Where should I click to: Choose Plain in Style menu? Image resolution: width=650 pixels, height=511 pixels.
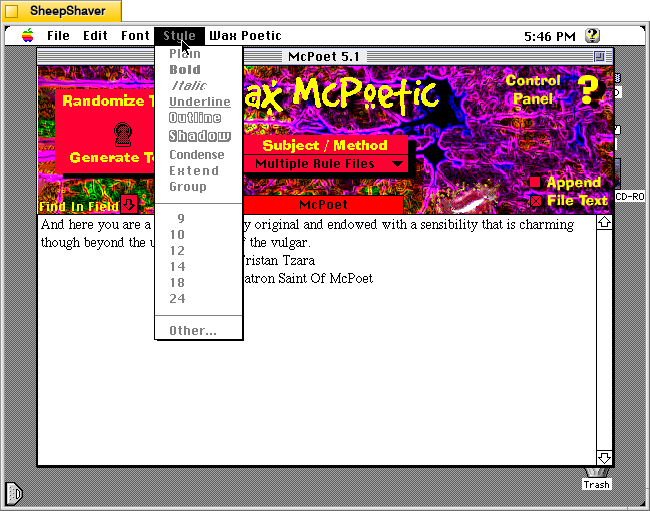199,54
